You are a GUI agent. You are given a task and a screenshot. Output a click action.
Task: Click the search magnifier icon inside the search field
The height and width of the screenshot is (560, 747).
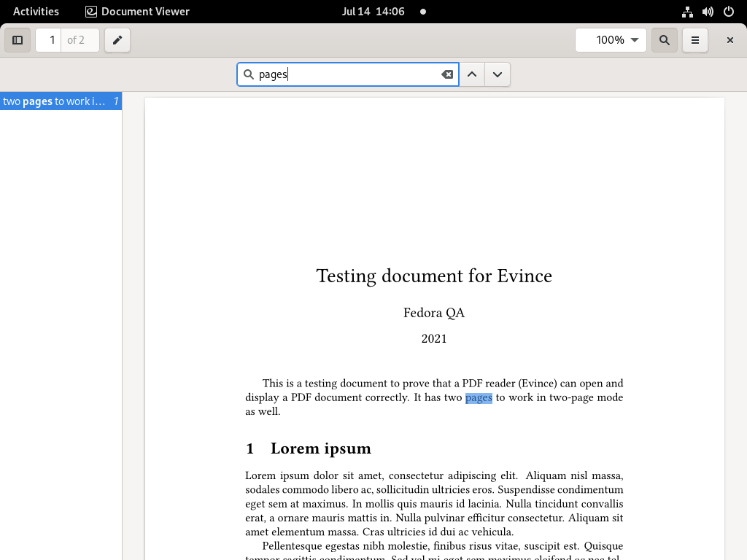click(x=248, y=74)
